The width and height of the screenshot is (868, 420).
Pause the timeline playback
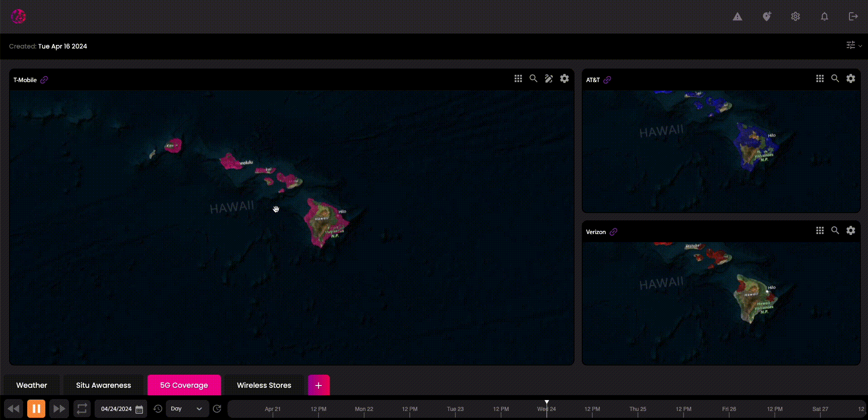(x=36, y=409)
